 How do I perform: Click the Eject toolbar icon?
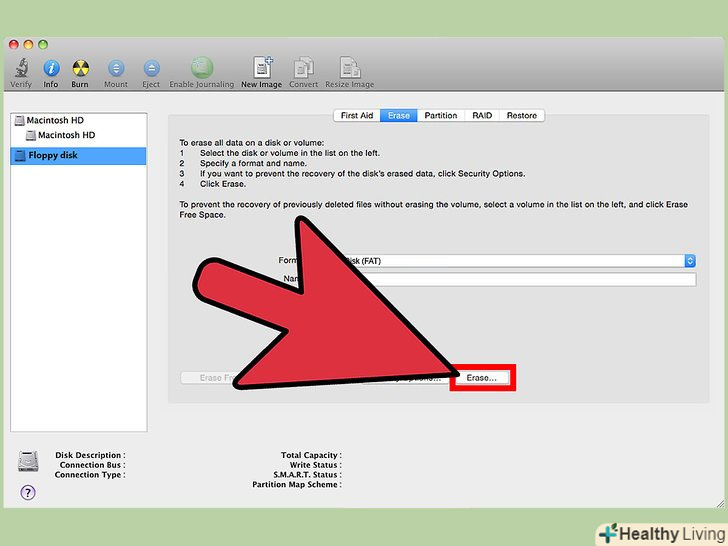pyautogui.click(x=151, y=68)
